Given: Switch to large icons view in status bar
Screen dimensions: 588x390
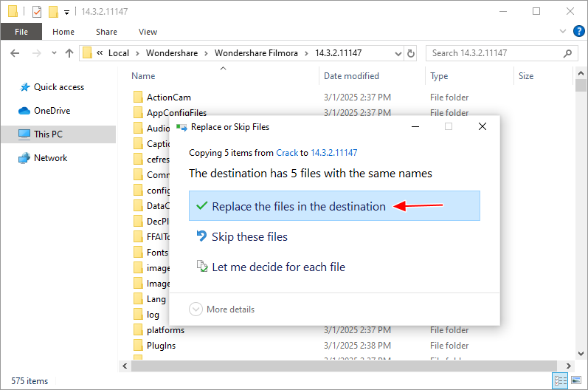Looking at the screenshot, I should (x=575, y=381).
